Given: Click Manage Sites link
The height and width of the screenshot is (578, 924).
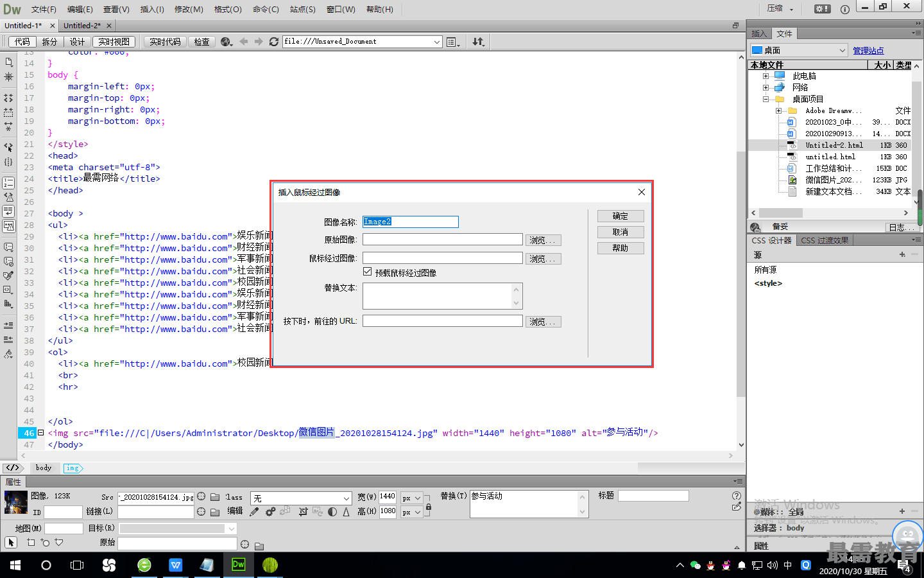Looking at the screenshot, I should tap(868, 50).
